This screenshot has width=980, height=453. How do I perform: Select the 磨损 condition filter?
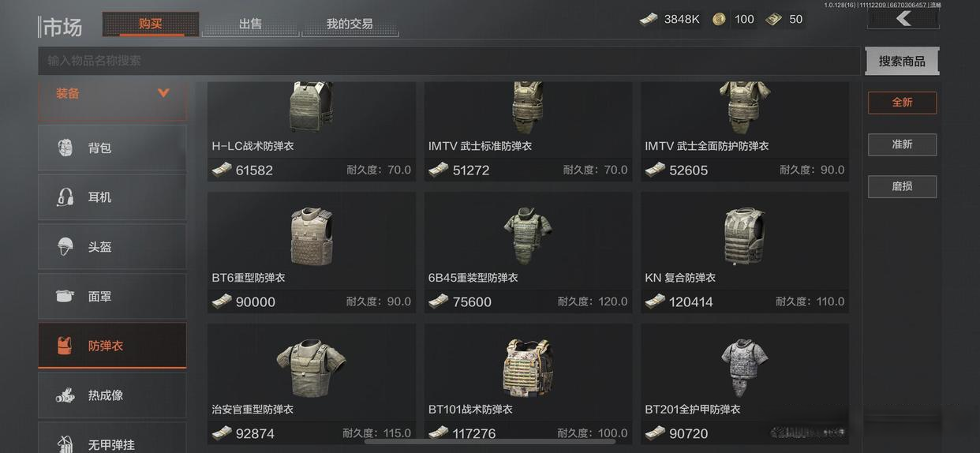pos(902,186)
